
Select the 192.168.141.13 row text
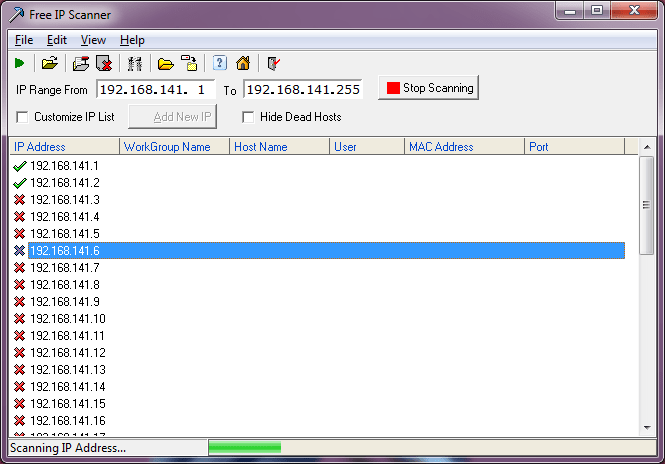[x=68, y=369]
